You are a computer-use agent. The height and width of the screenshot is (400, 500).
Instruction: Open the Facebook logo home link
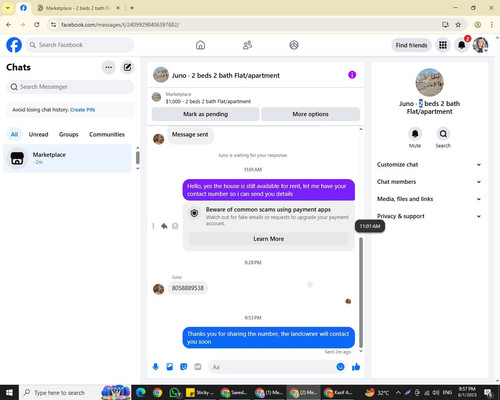coord(14,45)
